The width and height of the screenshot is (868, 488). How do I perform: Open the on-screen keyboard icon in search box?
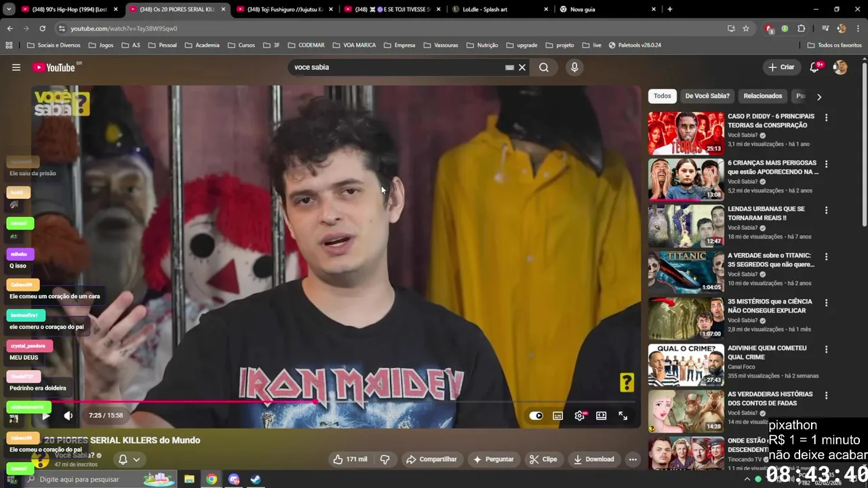tap(509, 67)
